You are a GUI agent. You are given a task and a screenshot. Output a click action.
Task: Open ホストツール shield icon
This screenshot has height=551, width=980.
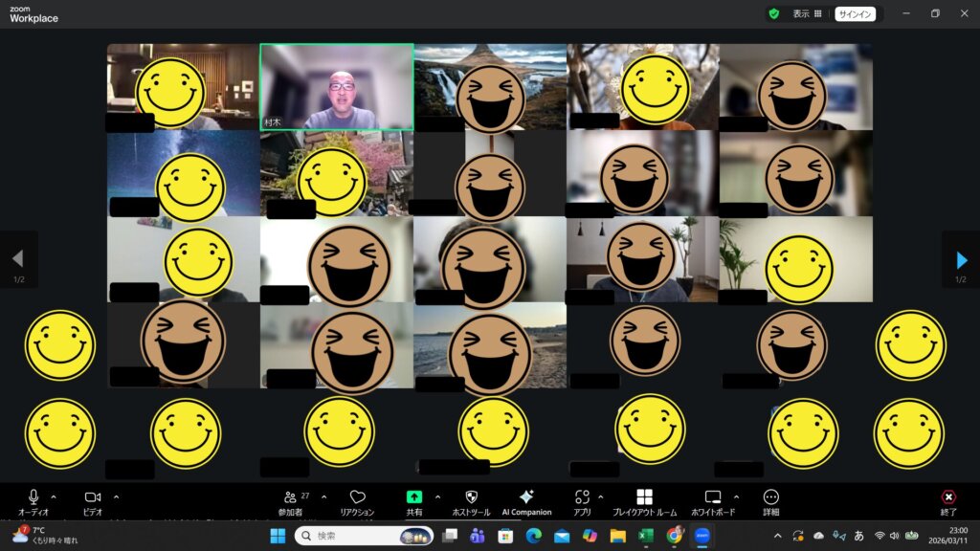pos(471,497)
